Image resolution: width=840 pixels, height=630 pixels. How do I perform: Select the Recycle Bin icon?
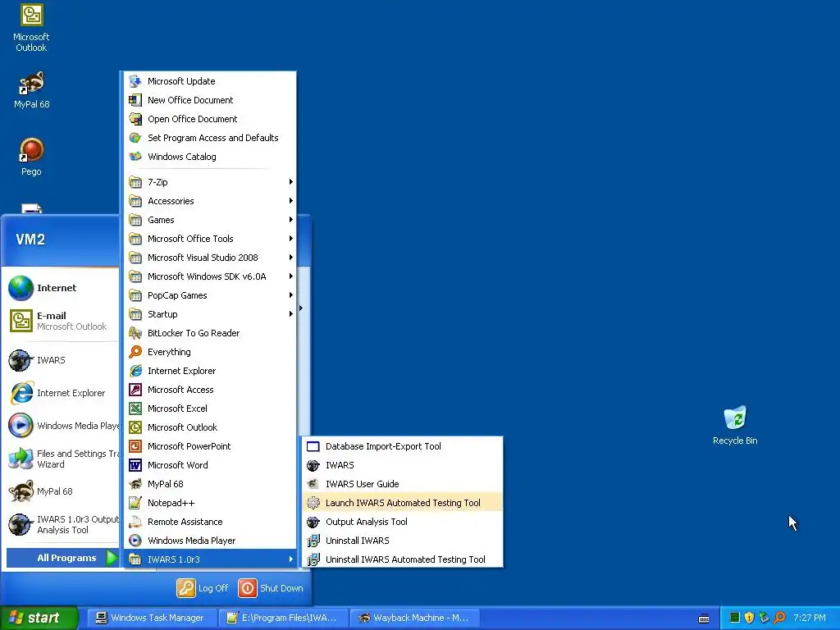coord(735,426)
